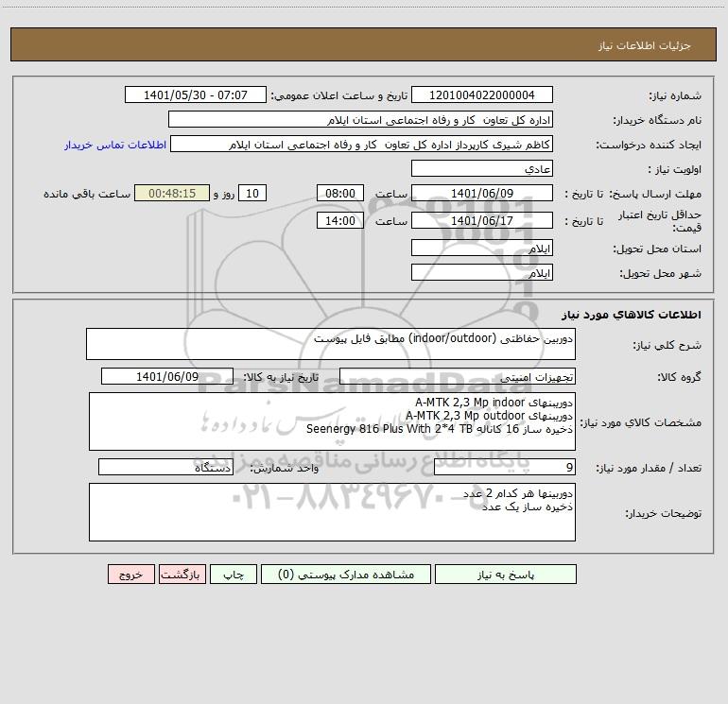728x704 pixels.
Task: Click the شرح کلی نیاز text area
Action: (x=331, y=344)
